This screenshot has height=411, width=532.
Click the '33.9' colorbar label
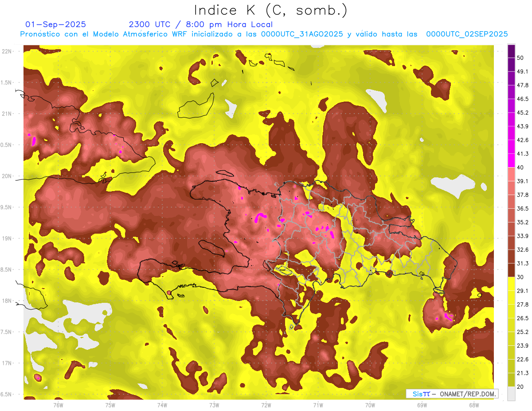tap(523, 236)
